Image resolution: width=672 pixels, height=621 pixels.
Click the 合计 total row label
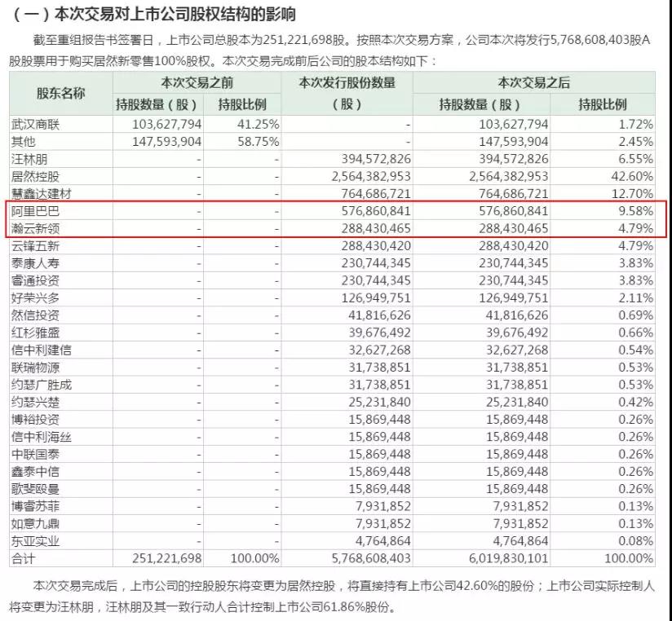click(x=24, y=558)
